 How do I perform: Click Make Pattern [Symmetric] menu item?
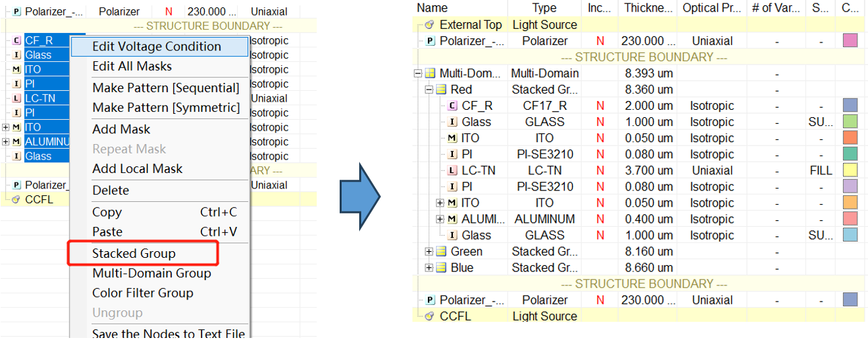tap(166, 108)
